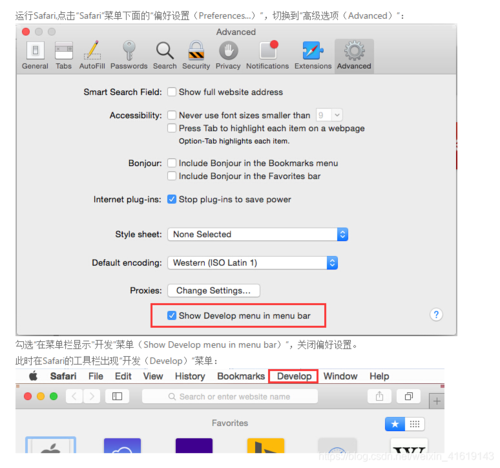Viewport: 500px width, 468px height.
Task: Open the Style sheet dropdown
Action: coord(258,234)
